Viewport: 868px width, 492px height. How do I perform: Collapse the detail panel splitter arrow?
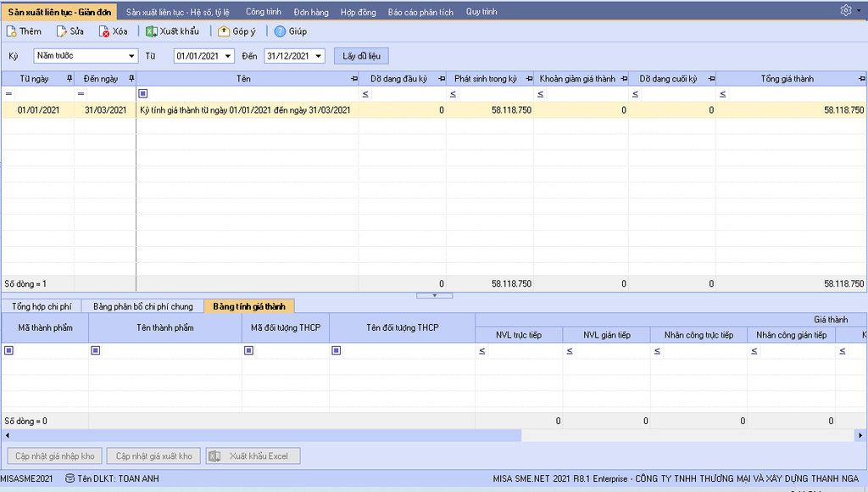click(x=435, y=295)
